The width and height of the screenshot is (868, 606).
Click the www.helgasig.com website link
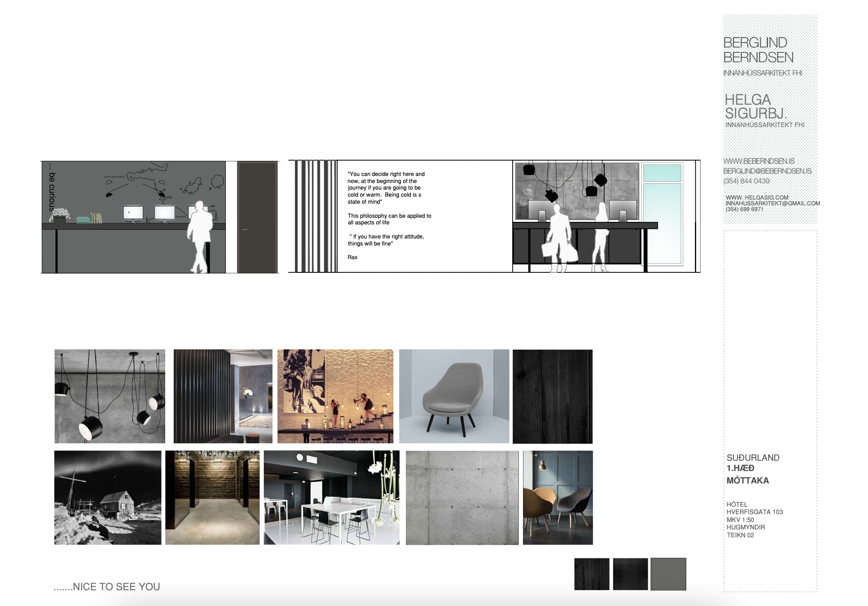pyautogui.click(x=757, y=197)
